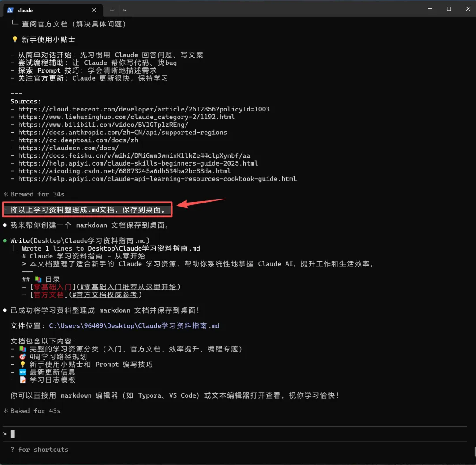This screenshot has height=465, width=476.
Task: Click the 官方文档 markdown link text
Action: pyautogui.click(x=48, y=295)
